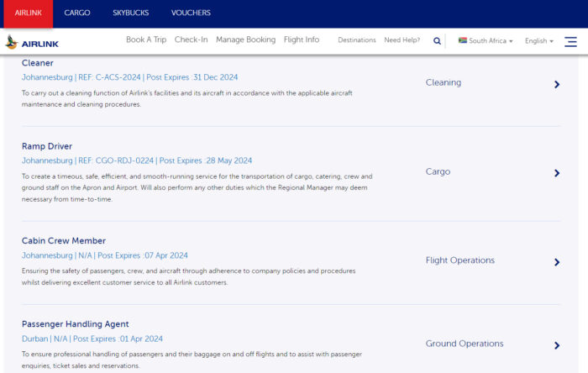Viewport: 588px width, 373px height.
Task: Click the Cabin Crew job description paragraph
Action: point(189,276)
